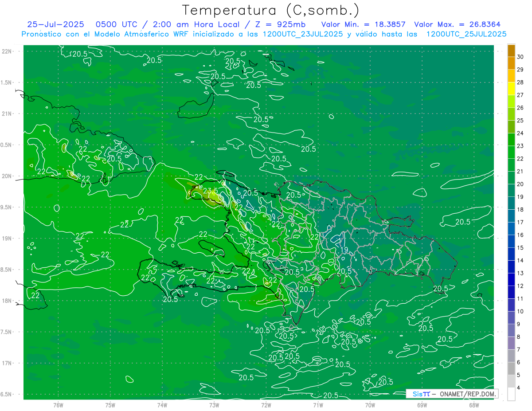Click the '23.5' contour label
The image size is (532, 411).
coord(210,191)
